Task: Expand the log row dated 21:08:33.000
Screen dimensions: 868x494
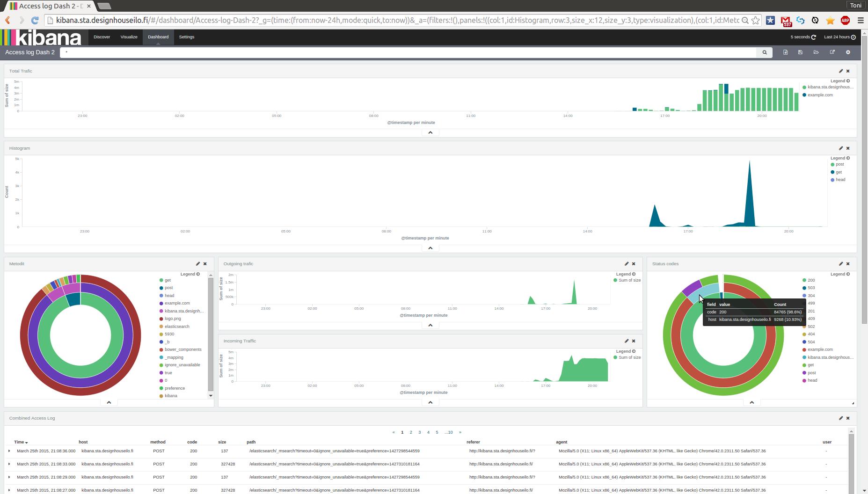Action: (x=9, y=464)
